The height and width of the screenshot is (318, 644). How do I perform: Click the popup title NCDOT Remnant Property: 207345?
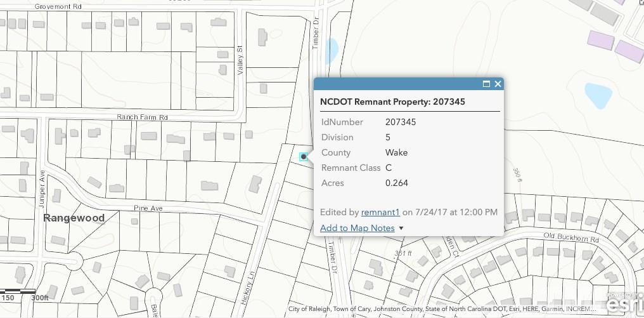[392, 102]
